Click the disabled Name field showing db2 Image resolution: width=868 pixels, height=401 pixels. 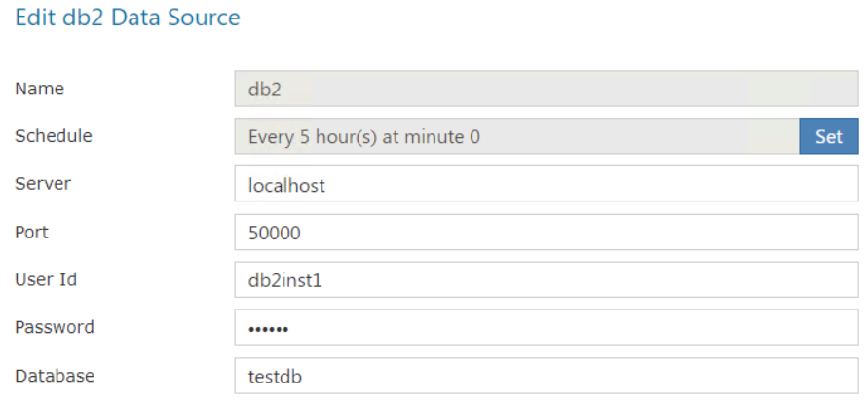pyautogui.click(x=547, y=89)
